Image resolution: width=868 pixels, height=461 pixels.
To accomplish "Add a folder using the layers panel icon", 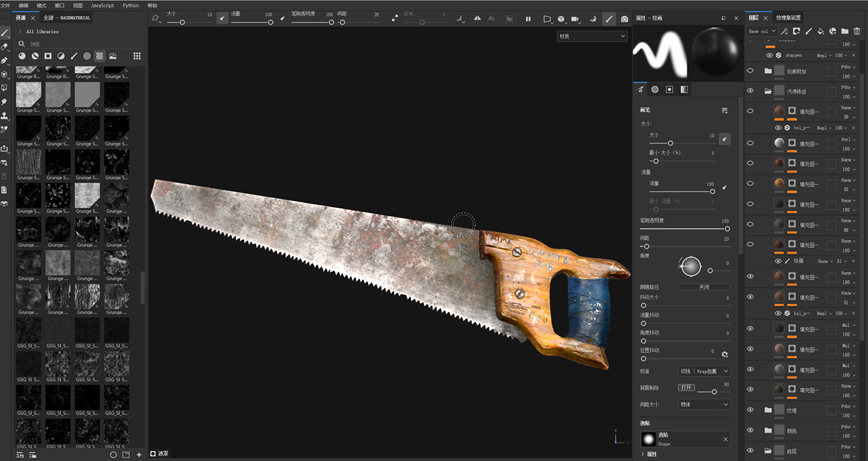I will tap(845, 31).
